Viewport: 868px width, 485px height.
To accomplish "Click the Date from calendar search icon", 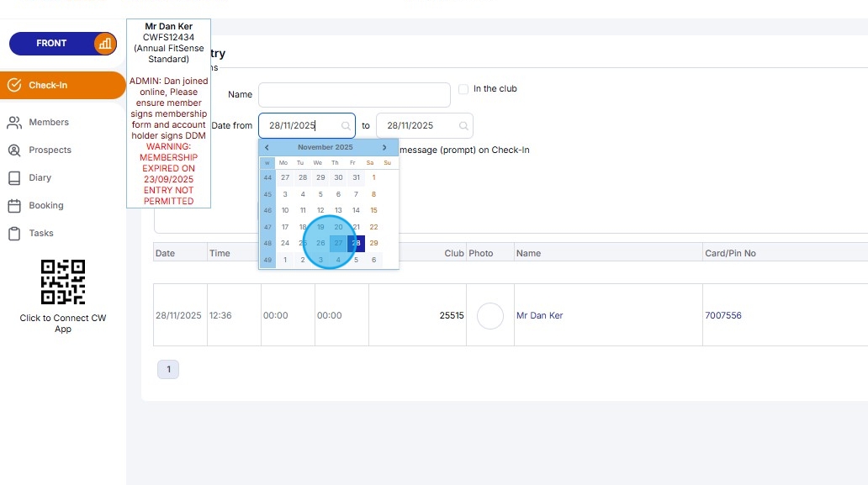I will coord(346,126).
